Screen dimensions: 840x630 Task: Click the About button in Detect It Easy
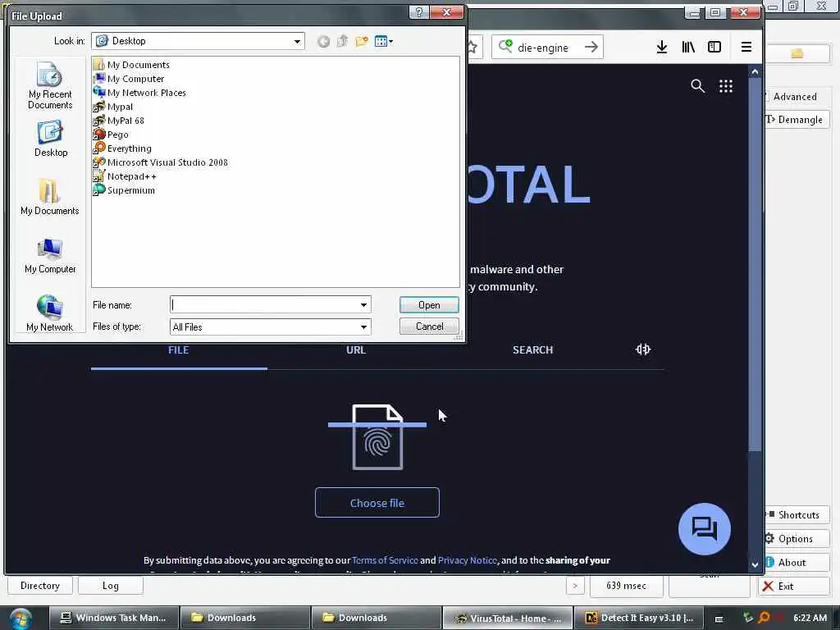796,563
